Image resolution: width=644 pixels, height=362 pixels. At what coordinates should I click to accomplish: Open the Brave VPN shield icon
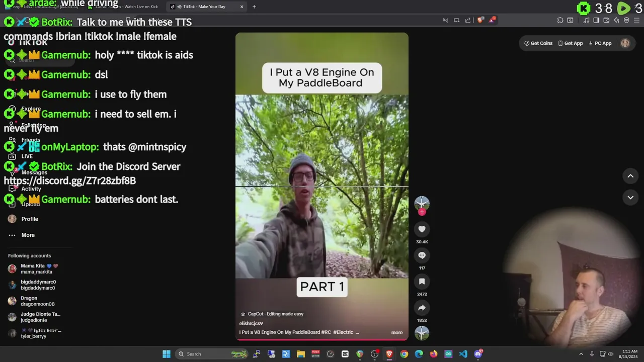(626, 20)
